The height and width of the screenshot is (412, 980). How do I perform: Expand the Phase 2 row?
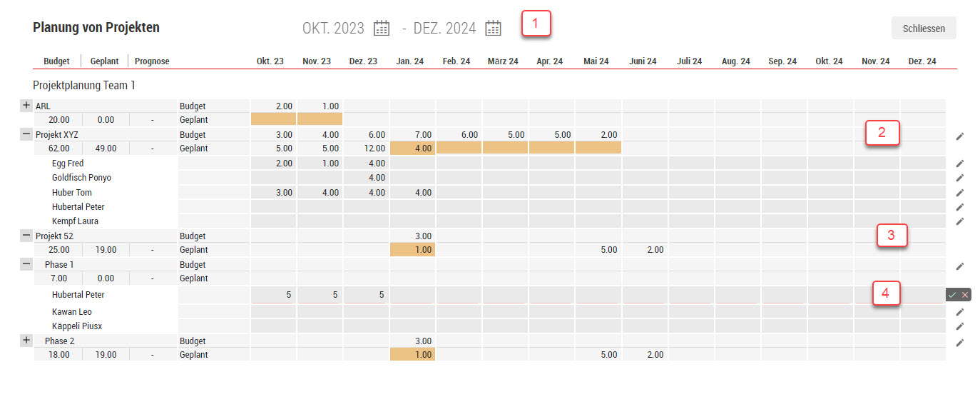pos(26,341)
